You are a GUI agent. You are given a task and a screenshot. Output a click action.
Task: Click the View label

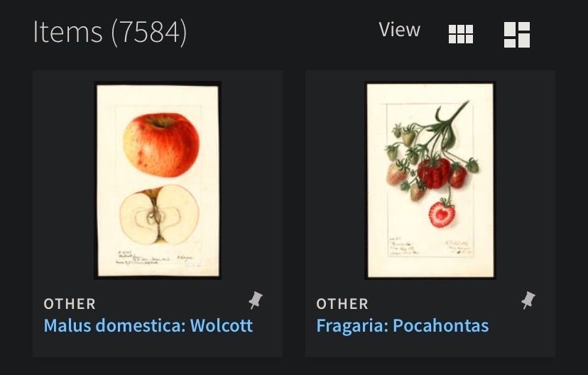point(399,31)
